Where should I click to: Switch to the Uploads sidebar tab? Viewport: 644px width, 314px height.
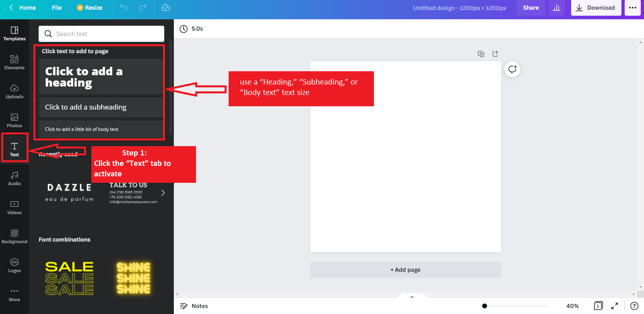(x=14, y=91)
